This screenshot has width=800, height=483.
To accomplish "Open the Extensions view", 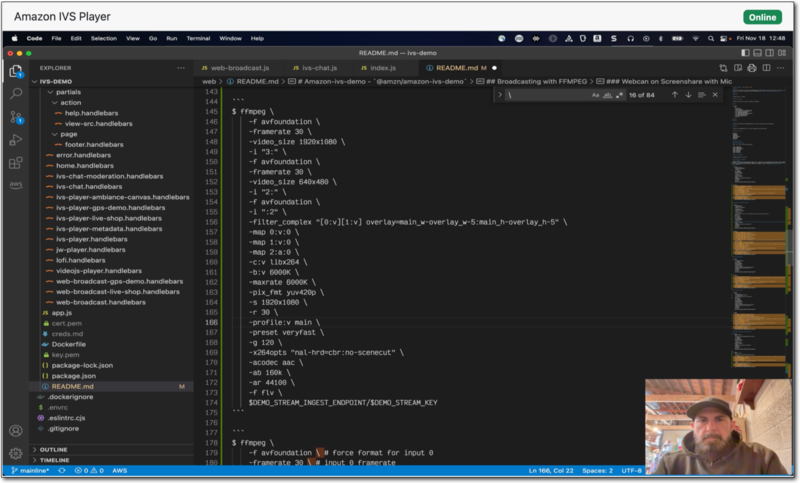I will click(16, 163).
